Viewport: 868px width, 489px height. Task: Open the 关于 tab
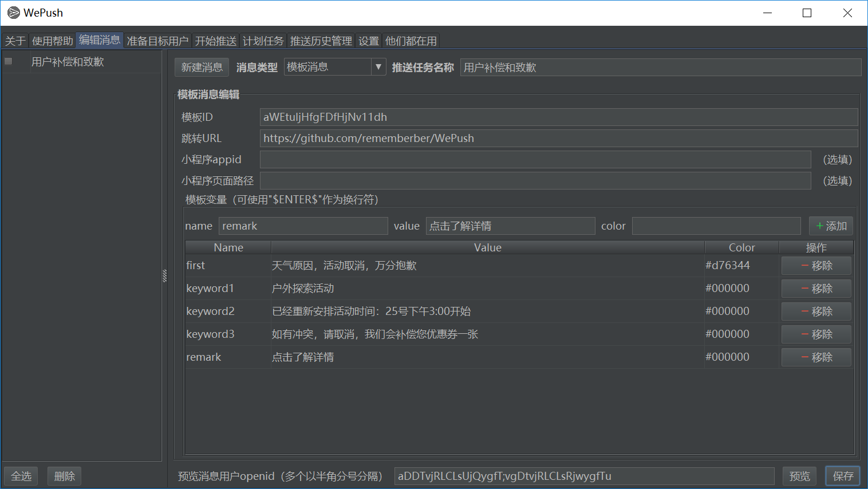coord(15,41)
